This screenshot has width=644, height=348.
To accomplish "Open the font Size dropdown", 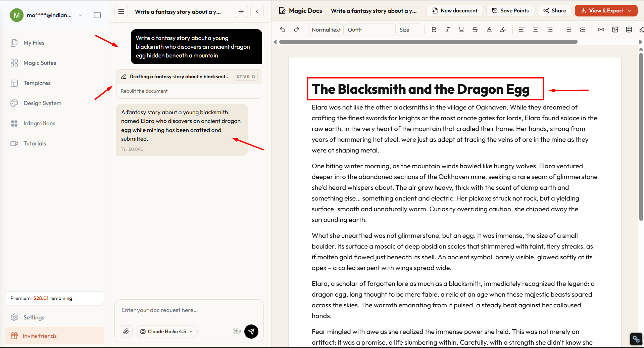I will click(x=409, y=30).
